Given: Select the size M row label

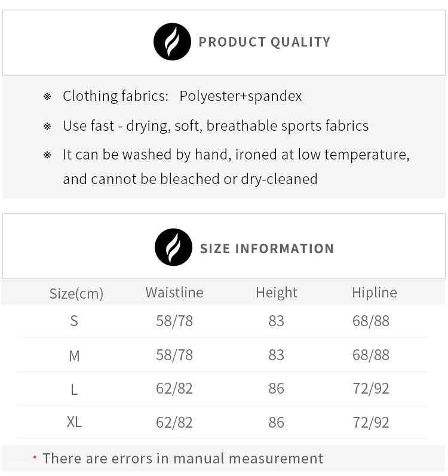Looking at the screenshot, I should (74, 356).
